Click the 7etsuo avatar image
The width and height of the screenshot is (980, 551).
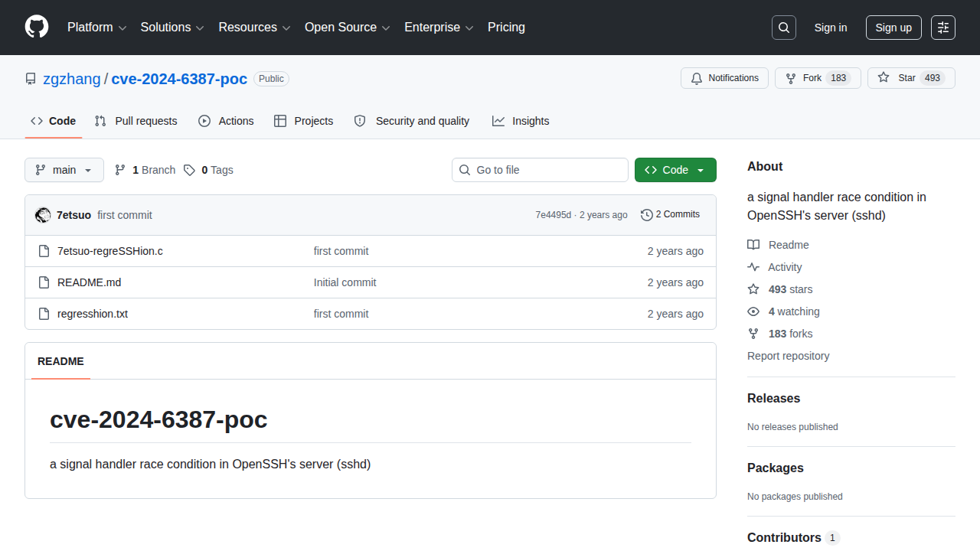(43, 215)
